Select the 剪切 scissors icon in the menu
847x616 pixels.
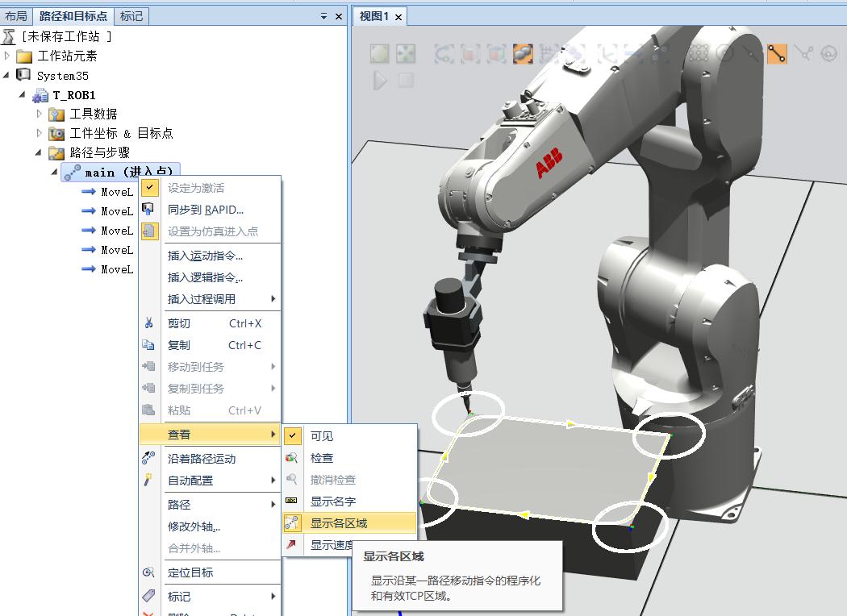[x=149, y=322]
